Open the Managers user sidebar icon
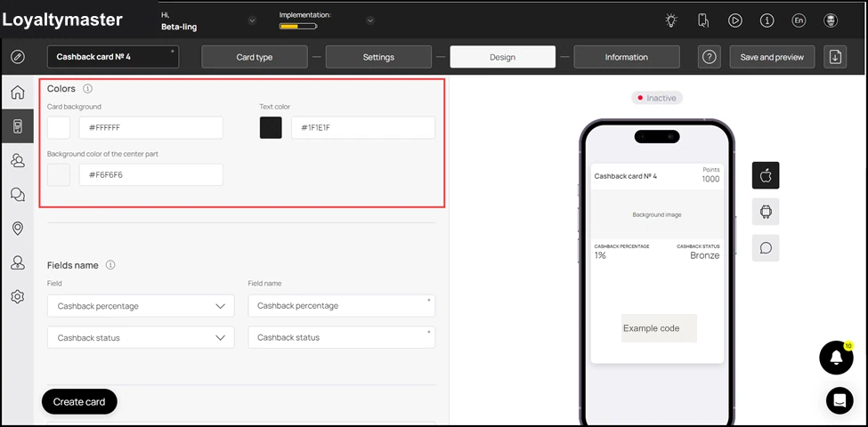This screenshot has height=427, width=868. 18,262
